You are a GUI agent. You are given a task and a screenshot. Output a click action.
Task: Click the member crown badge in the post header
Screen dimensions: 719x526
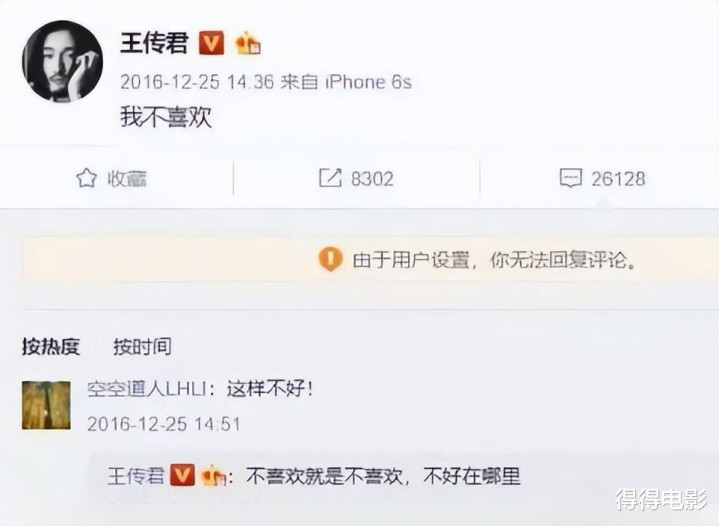click(x=248, y=44)
